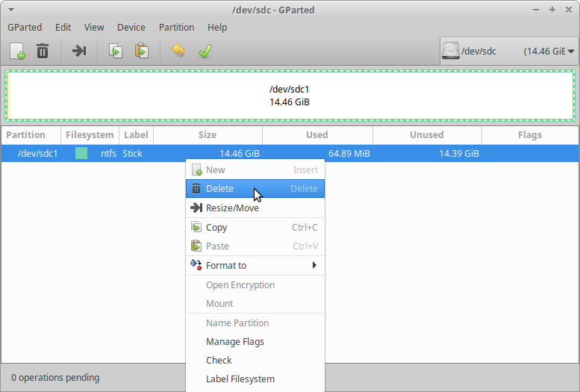
Task: Open the Partition menu
Action: pyautogui.click(x=176, y=27)
